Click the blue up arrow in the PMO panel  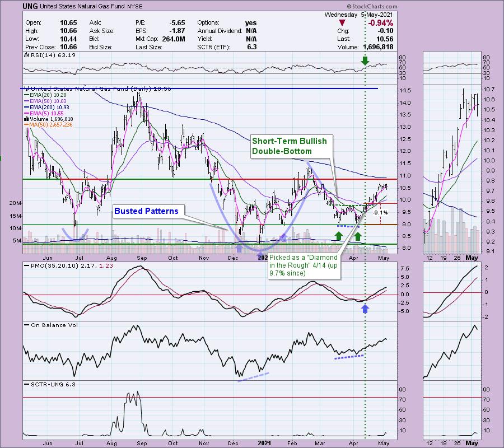(x=365, y=309)
